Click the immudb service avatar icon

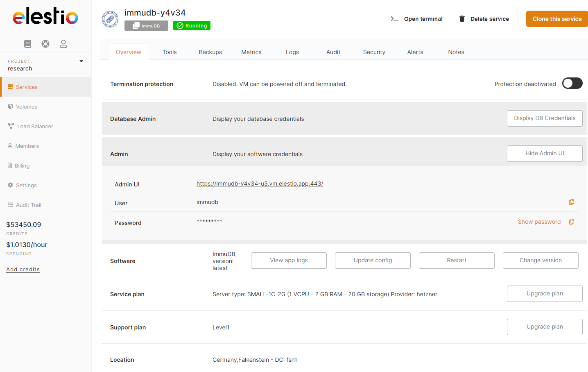[110, 19]
